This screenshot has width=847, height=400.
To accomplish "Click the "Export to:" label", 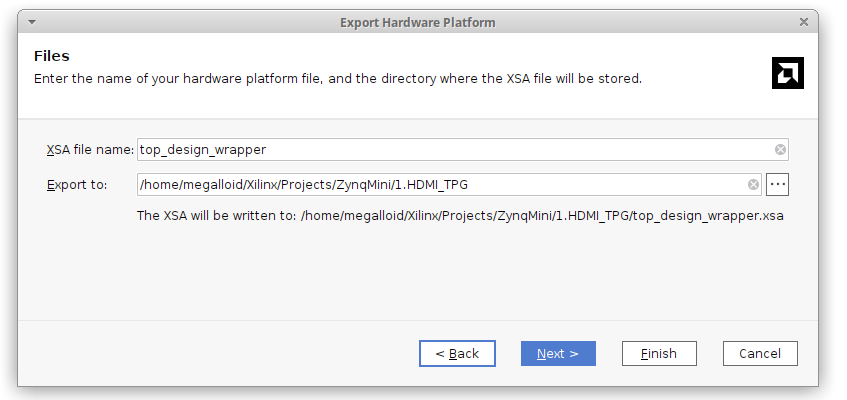I will pos(77,185).
